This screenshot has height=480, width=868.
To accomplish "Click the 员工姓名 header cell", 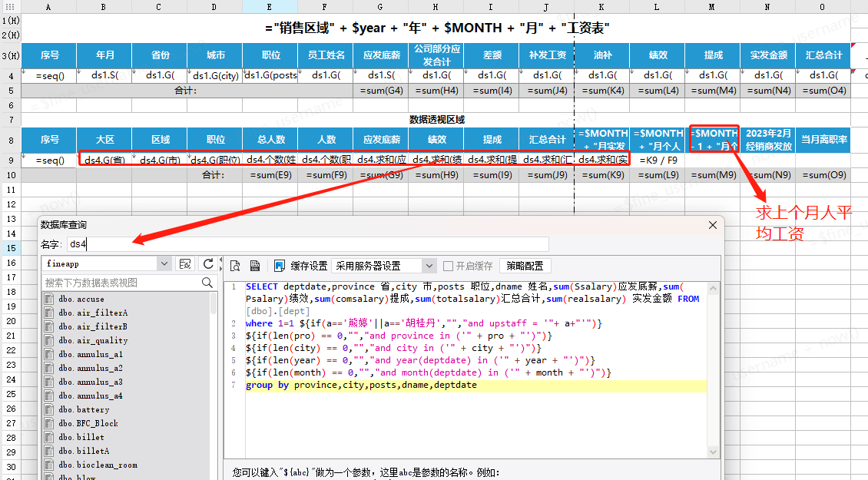I will [x=326, y=55].
